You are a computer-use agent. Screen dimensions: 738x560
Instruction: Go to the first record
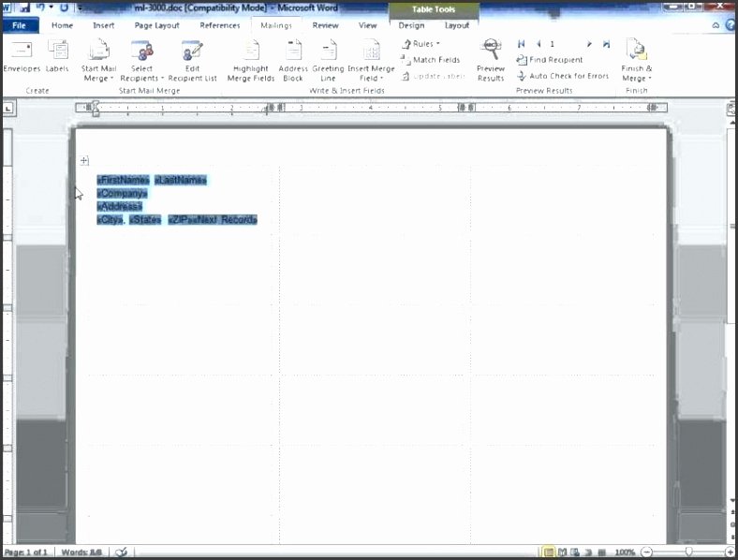(522, 44)
